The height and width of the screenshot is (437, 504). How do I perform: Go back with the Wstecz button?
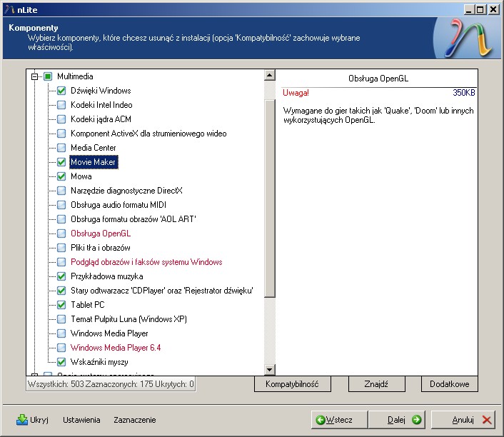click(x=339, y=420)
